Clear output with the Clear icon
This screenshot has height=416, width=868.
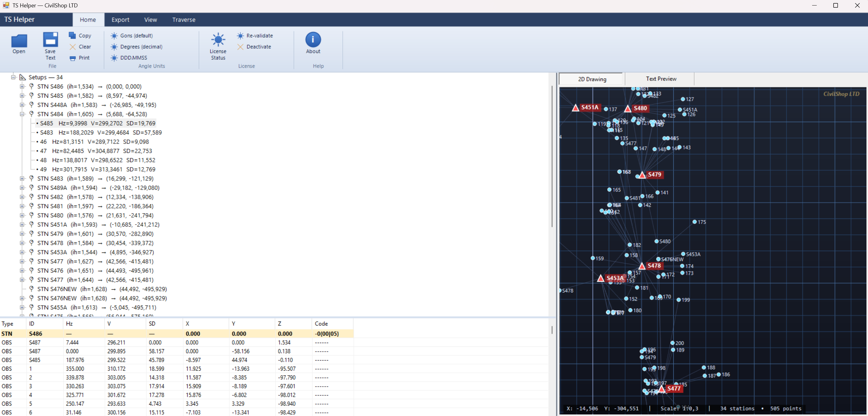tap(72, 47)
